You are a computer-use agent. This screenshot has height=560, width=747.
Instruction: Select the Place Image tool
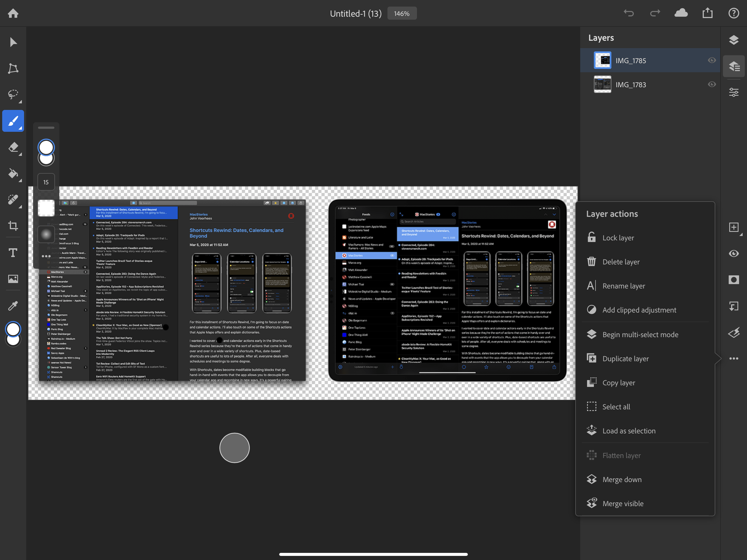[x=13, y=279]
